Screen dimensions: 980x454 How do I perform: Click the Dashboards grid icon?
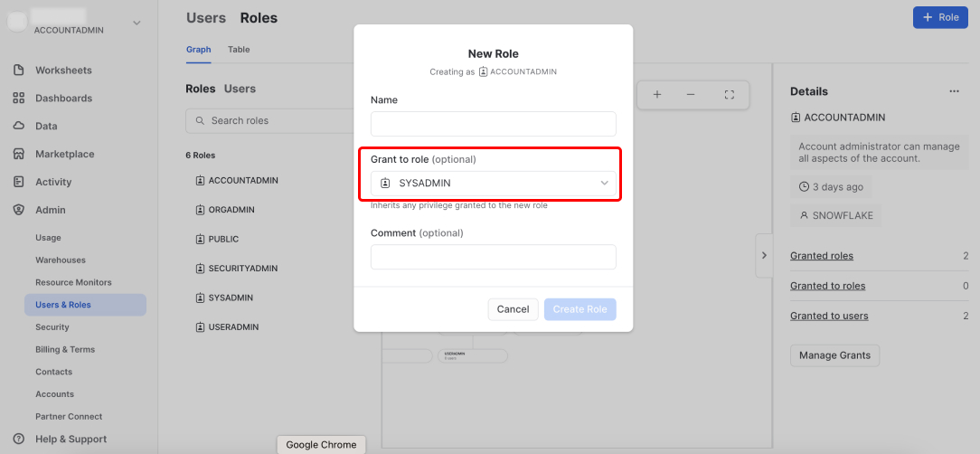pos(18,99)
